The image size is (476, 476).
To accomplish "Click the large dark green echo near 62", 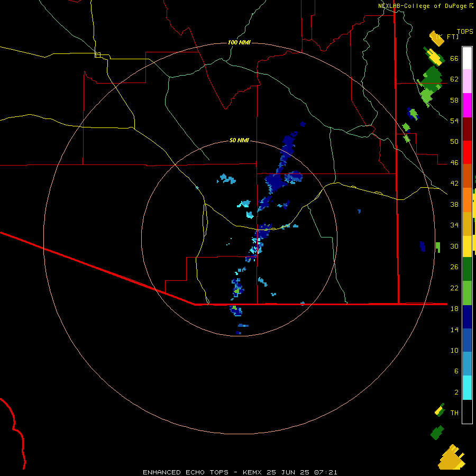I will (x=432, y=78).
